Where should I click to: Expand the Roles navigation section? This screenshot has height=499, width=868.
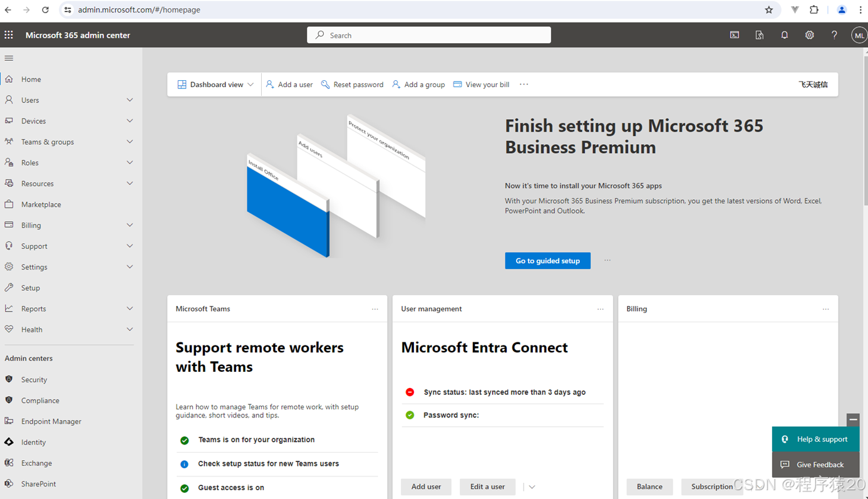[x=130, y=162]
